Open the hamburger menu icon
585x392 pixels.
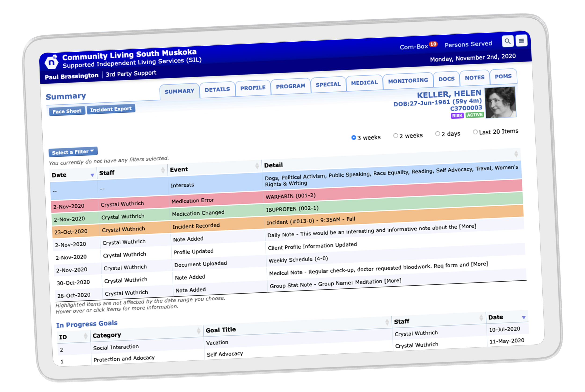521,41
